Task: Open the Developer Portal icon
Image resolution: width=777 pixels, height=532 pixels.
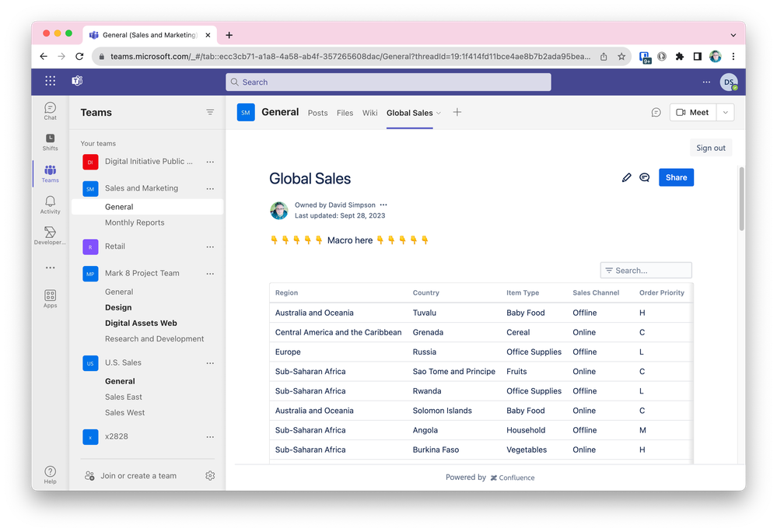Action: point(50,236)
